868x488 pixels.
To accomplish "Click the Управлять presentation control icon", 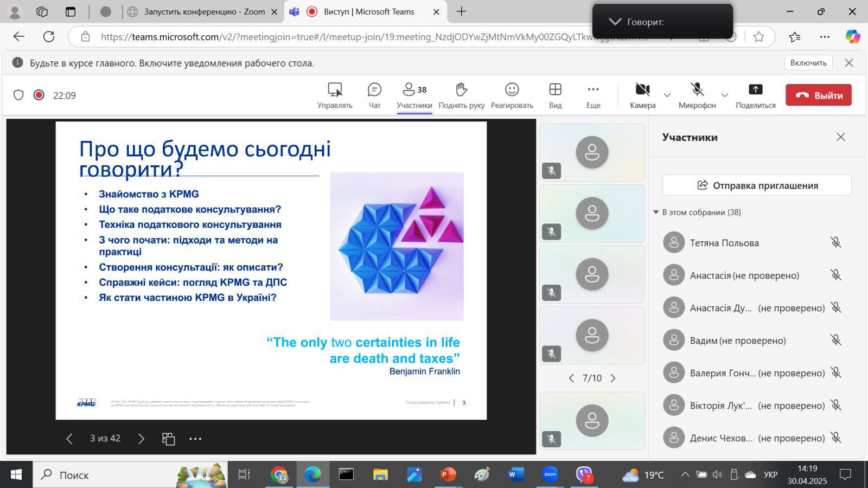I will coord(335,95).
